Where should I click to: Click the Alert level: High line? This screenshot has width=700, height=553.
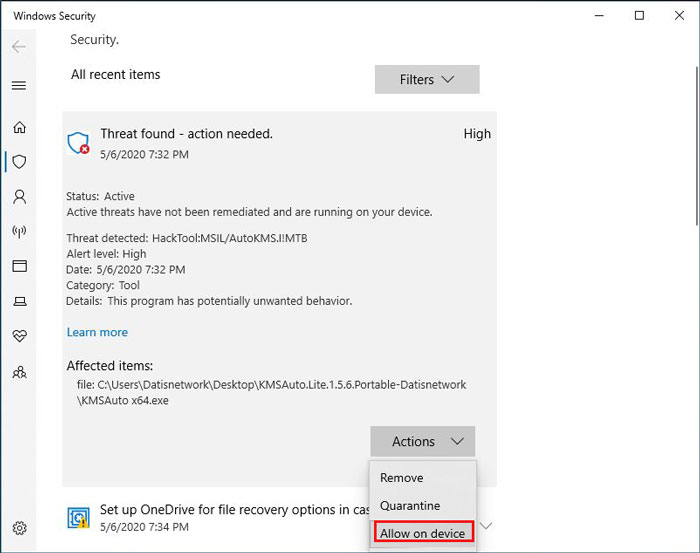click(x=106, y=254)
